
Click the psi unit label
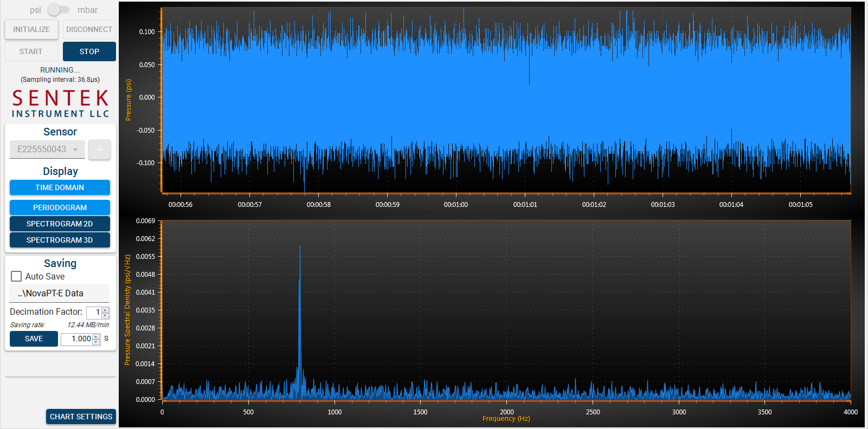35,10
